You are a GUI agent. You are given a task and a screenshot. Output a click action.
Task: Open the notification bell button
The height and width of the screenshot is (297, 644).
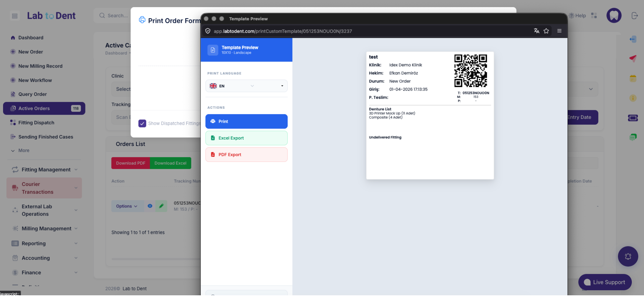(628, 256)
